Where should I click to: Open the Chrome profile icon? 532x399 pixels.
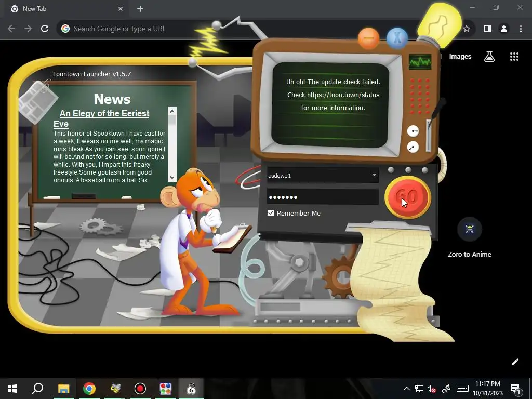[x=504, y=29]
